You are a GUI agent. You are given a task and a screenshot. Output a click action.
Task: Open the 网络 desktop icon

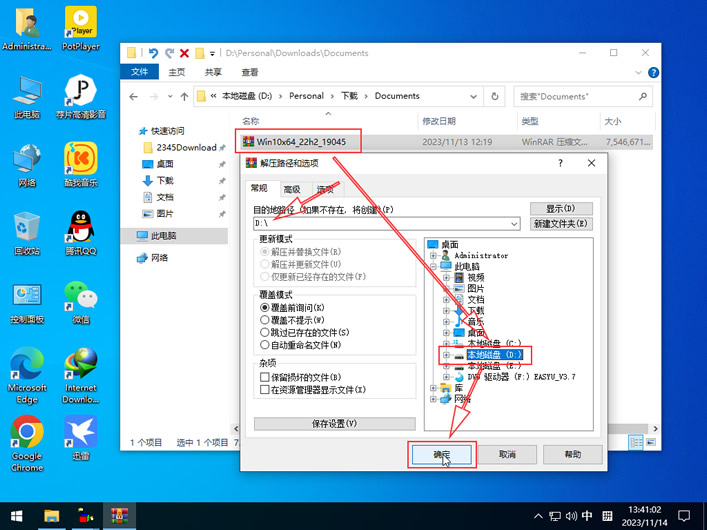(x=27, y=165)
